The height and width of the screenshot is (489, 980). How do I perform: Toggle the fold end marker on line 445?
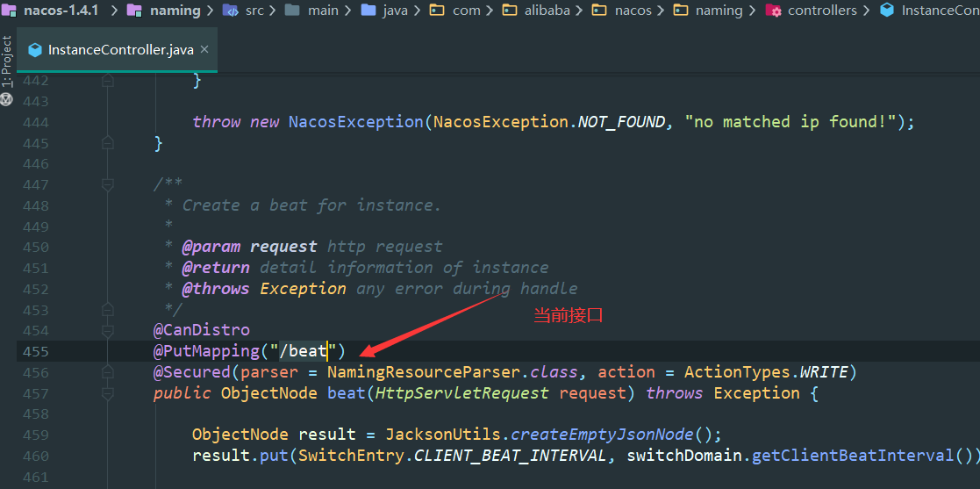tap(108, 143)
